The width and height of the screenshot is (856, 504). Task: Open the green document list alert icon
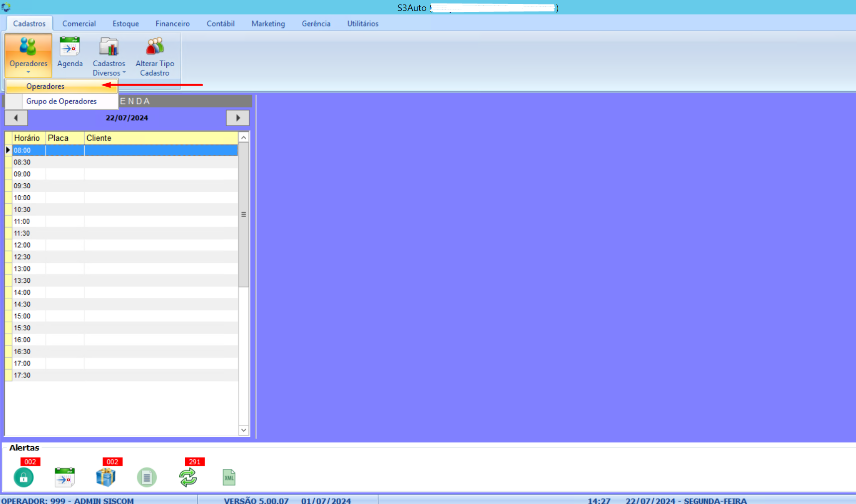click(x=146, y=477)
